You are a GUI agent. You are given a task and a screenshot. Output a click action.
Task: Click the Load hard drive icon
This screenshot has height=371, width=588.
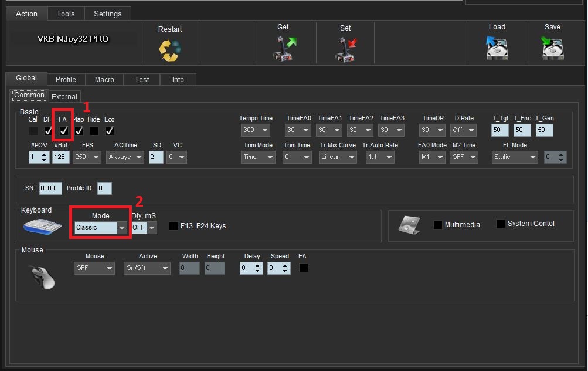497,48
